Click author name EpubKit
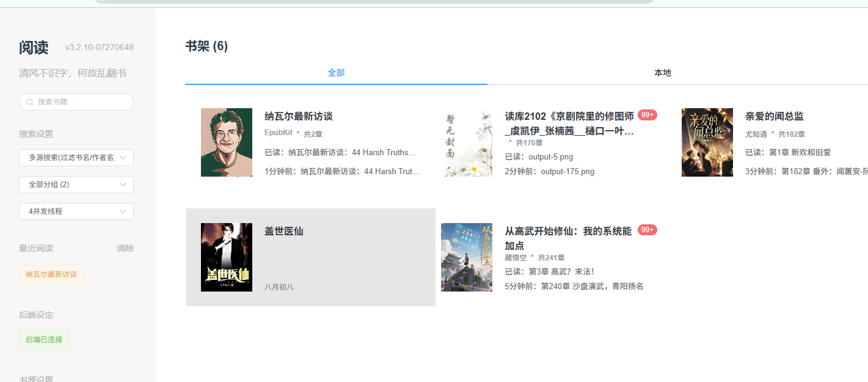 [279, 133]
